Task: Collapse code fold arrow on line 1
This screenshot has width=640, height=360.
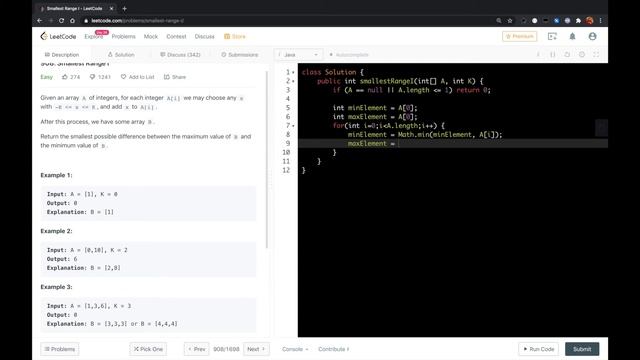Action: [293, 72]
